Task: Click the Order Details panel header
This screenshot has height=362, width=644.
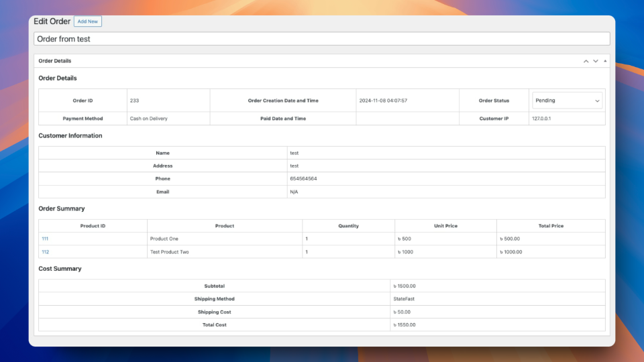Action: pyautogui.click(x=322, y=61)
